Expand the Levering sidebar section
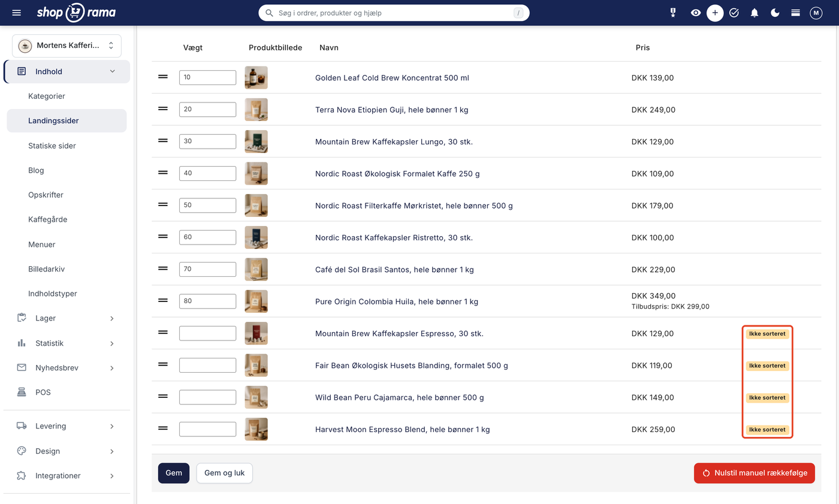The image size is (839, 504). [67, 426]
